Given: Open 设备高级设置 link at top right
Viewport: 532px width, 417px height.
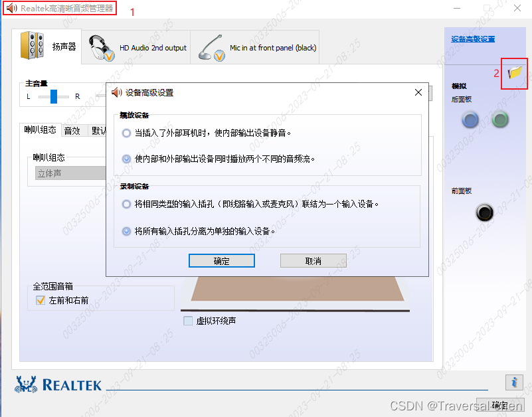Looking at the screenshot, I should [x=473, y=39].
